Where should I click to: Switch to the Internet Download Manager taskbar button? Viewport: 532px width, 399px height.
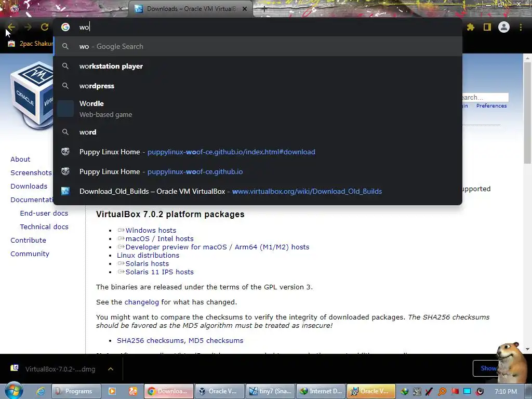321,391
